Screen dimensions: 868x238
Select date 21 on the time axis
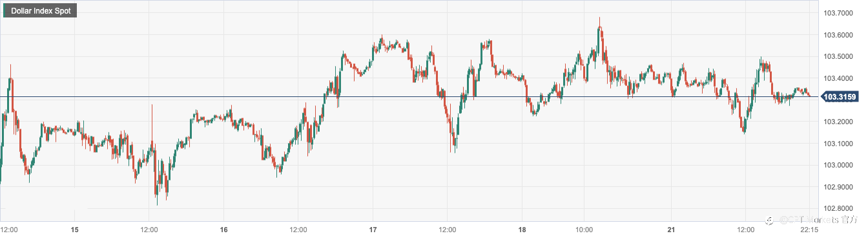[672, 230]
